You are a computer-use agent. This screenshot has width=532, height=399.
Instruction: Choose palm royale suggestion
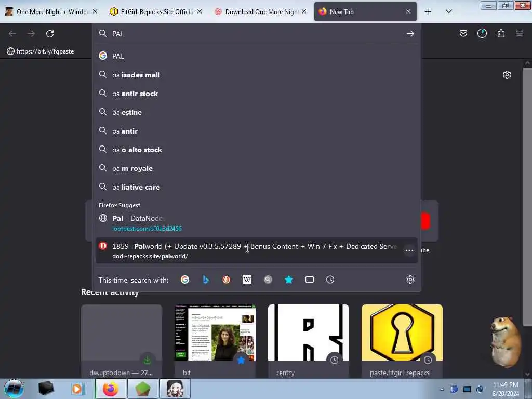coord(257,168)
